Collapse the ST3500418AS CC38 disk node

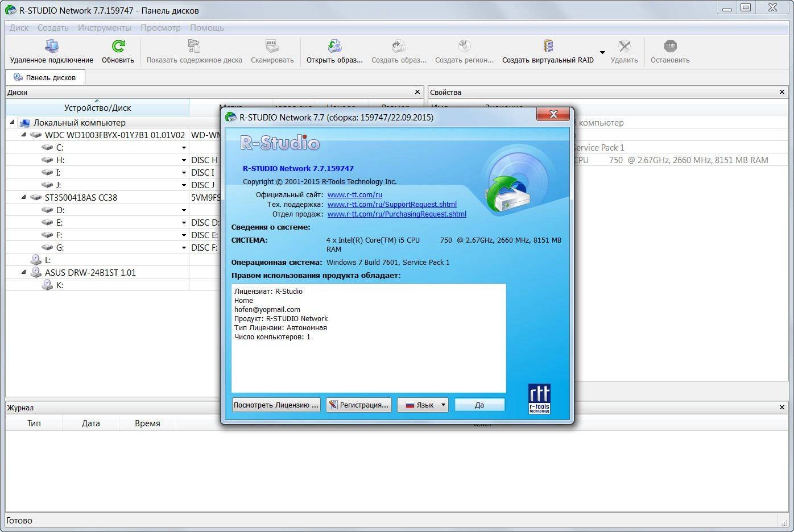click(23, 197)
